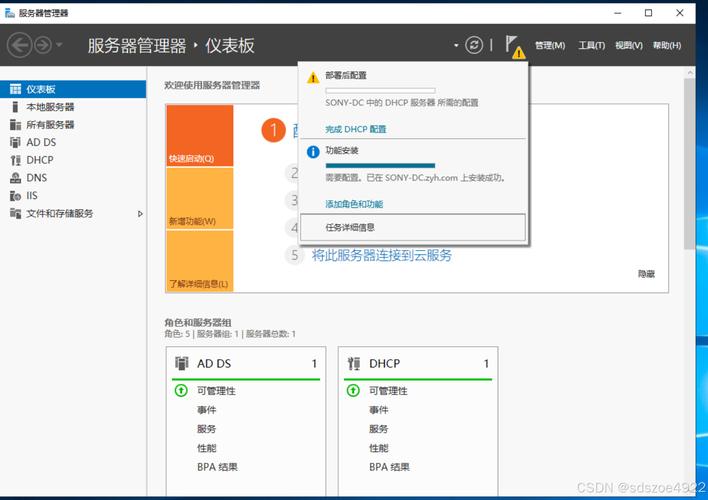
Task: Click the 功能安装 progress bar
Action: 380,165
